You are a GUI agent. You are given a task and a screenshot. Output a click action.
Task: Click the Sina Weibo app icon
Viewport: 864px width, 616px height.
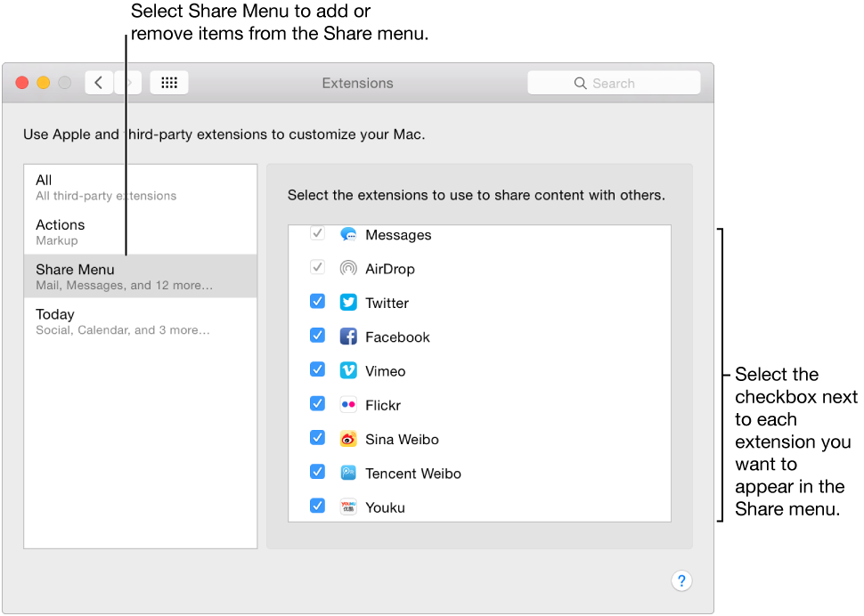pyautogui.click(x=347, y=438)
